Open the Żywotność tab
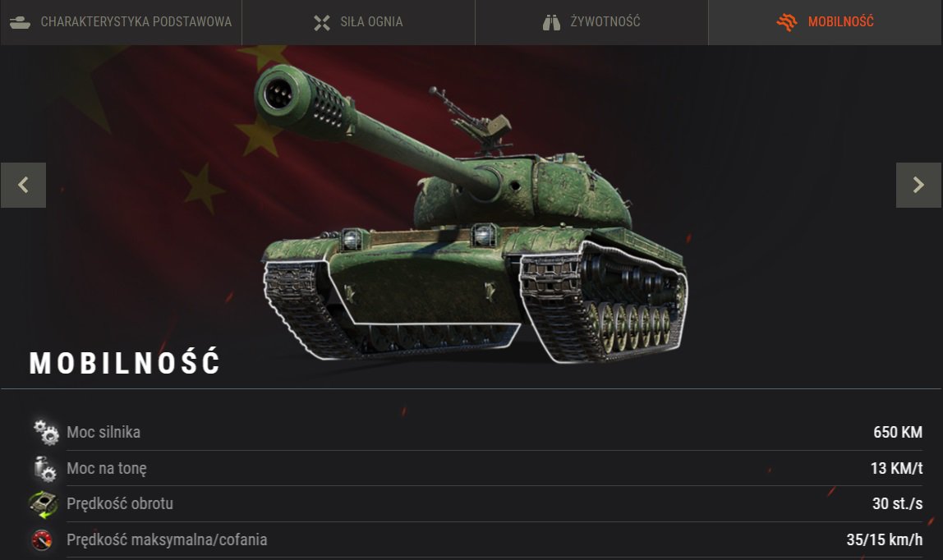This screenshot has height=560, width=943. tap(591, 22)
